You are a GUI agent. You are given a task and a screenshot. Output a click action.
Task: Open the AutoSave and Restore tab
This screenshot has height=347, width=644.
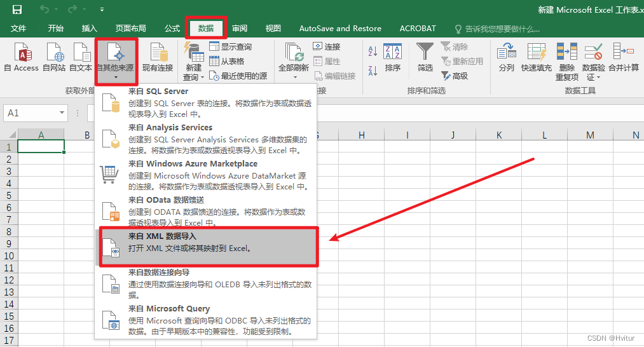click(x=340, y=29)
